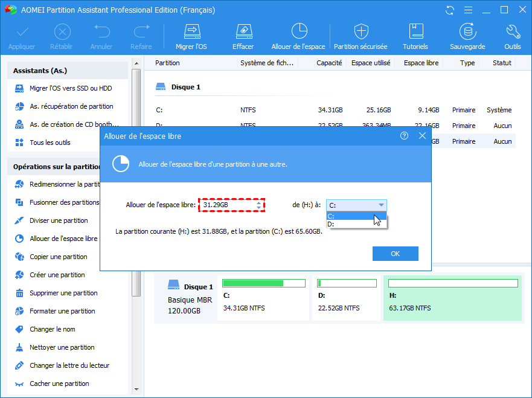Open the Sauvegarde backup icon

(467, 31)
